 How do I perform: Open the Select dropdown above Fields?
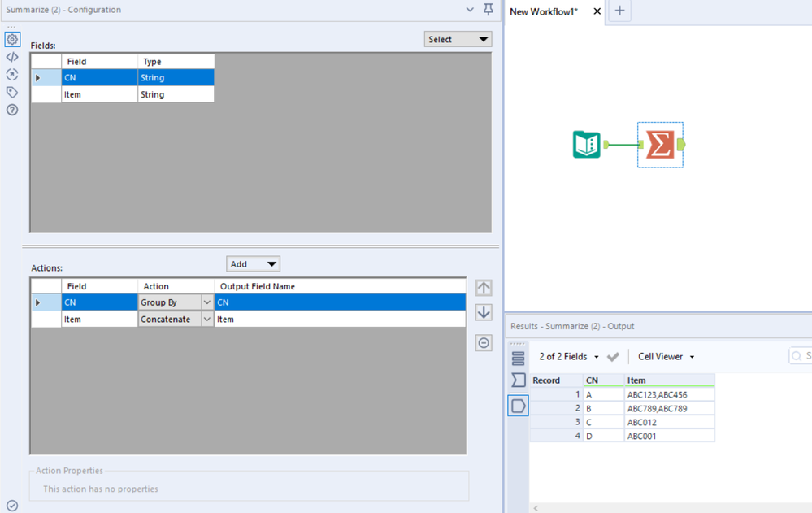click(x=458, y=39)
